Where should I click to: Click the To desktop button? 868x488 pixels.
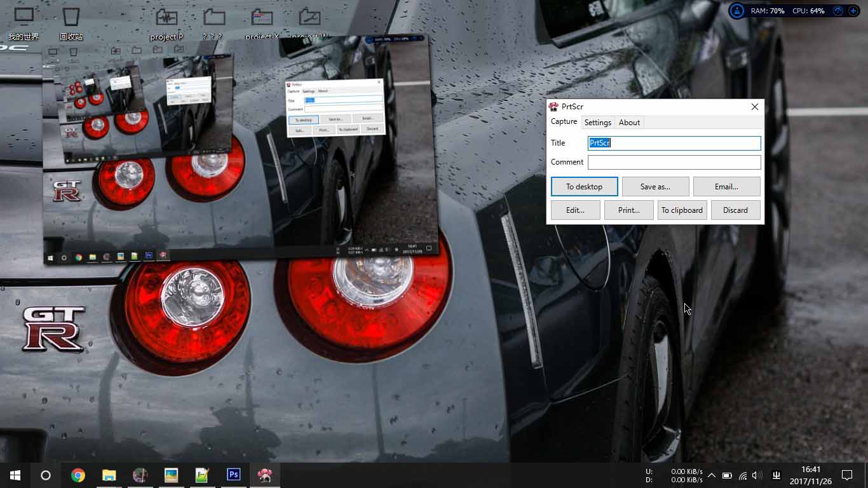pyautogui.click(x=584, y=187)
